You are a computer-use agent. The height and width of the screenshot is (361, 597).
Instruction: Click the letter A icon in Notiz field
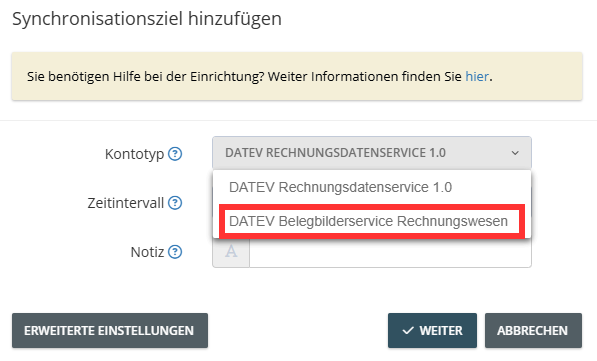tap(231, 252)
